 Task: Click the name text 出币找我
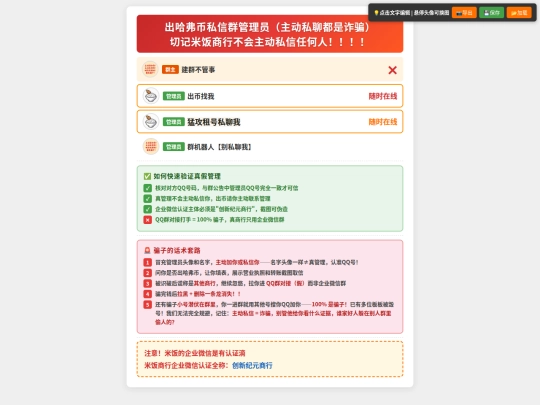tap(201, 96)
